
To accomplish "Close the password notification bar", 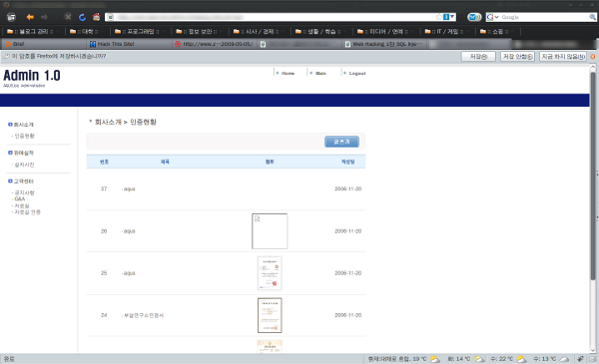I will tap(593, 57).
